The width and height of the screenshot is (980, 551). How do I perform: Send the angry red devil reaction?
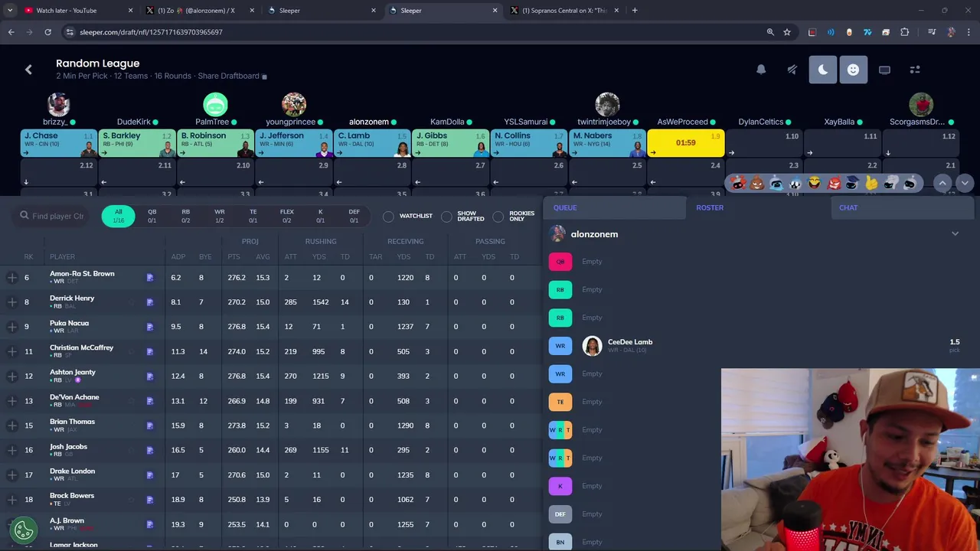pyautogui.click(x=834, y=183)
